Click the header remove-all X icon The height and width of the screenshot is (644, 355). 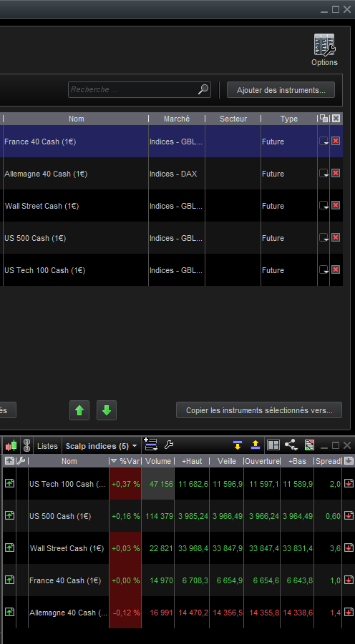tap(336, 118)
